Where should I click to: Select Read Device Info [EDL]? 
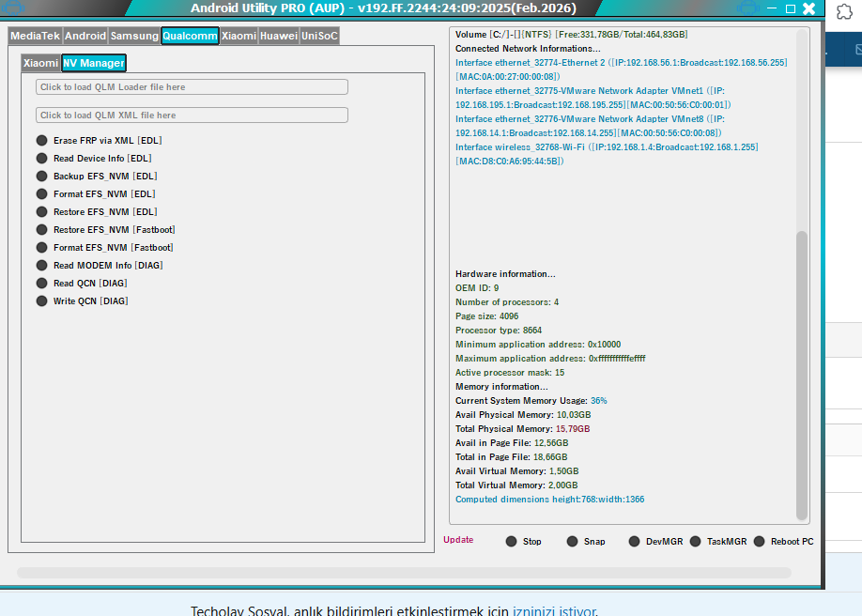tap(94, 159)
